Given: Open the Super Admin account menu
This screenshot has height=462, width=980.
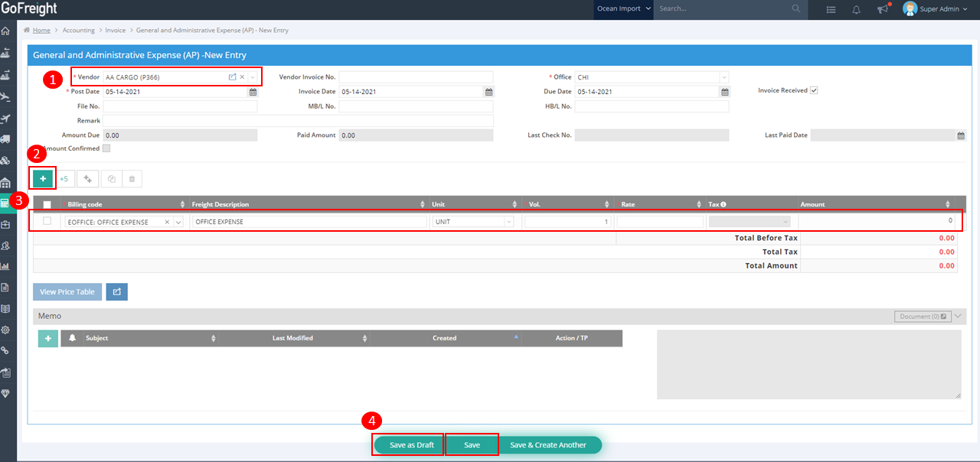Looking at the screenshot, I should click(936, 9).
